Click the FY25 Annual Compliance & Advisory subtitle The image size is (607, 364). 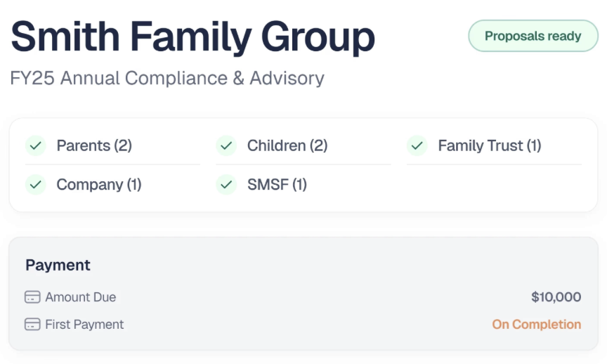[x=167, y=78]
